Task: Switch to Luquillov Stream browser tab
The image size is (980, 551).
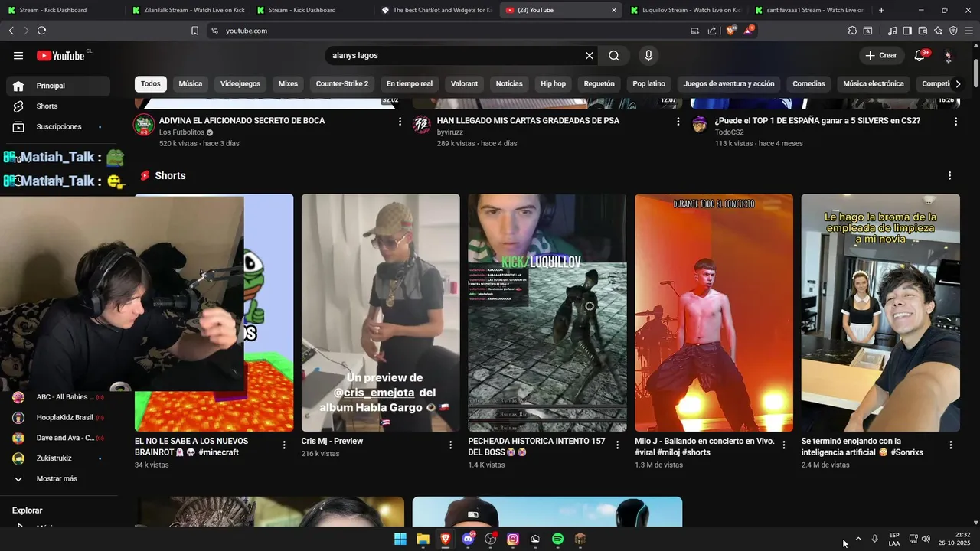Action: pyautogui.click(x=686, y=10)
